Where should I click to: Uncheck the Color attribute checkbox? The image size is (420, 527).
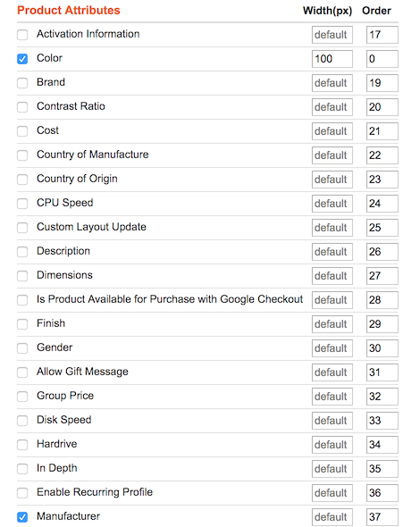click(x=22, y=59)
